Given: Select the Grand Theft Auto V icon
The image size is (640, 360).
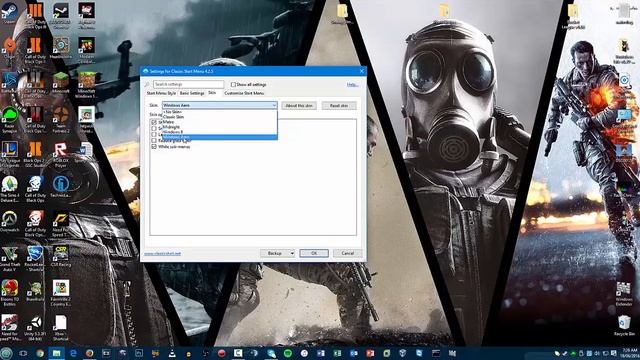Looking at the screenshot, I should [9, 258].
